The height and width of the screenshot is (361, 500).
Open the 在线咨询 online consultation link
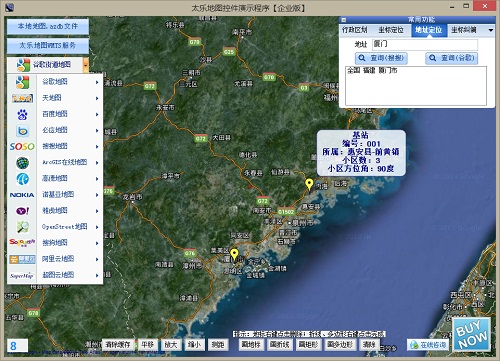click(x=428, y=345)
